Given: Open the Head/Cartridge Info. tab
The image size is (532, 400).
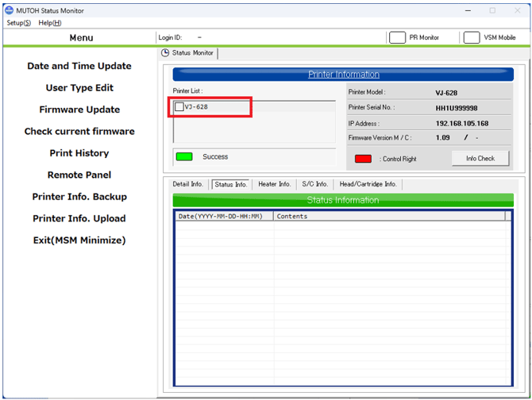Looking at the screenshot, I should (368, 184).
